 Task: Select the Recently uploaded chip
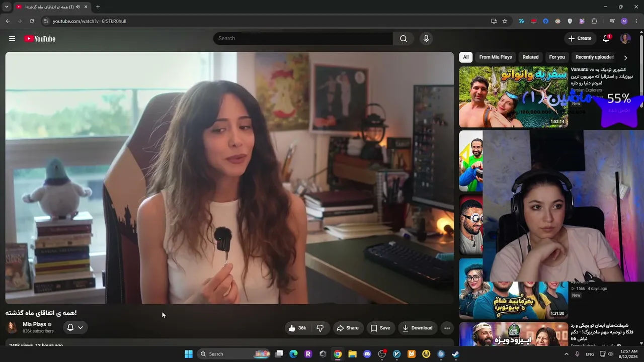595,57
